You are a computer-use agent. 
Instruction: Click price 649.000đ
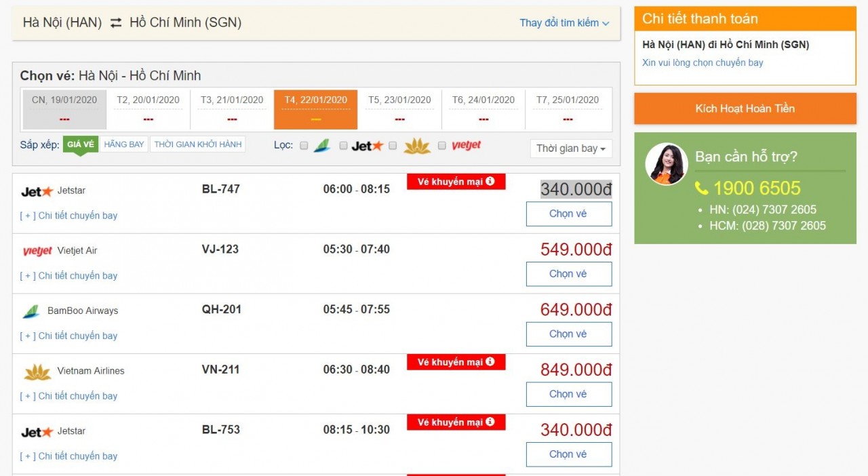click(576, 310)
